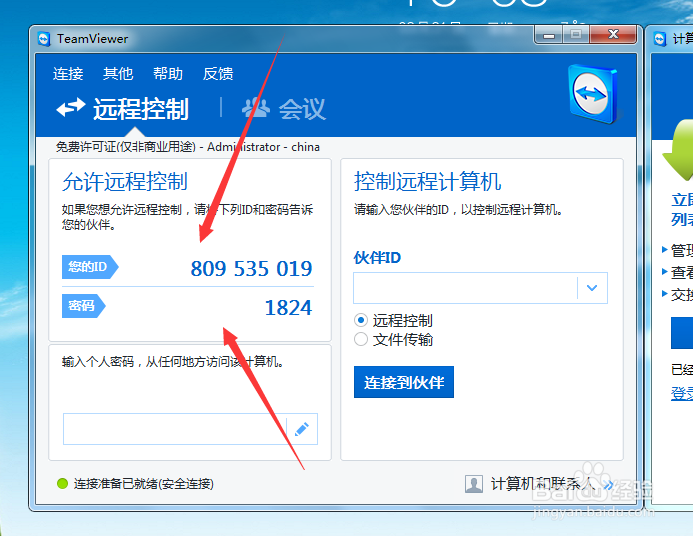Click the 远程控制 double-arrow icon
This screenshot has width=693, height=536.
pos(71,107)
